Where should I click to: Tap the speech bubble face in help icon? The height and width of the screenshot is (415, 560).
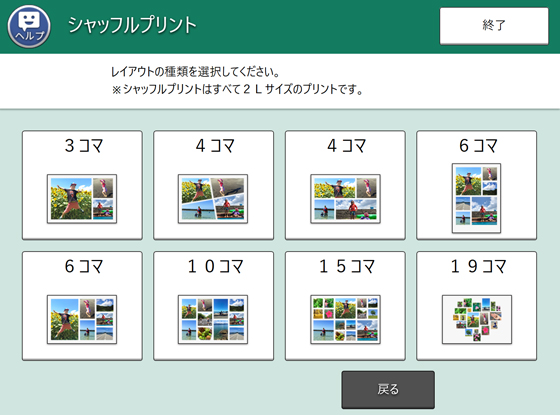(x=29, y=21)
